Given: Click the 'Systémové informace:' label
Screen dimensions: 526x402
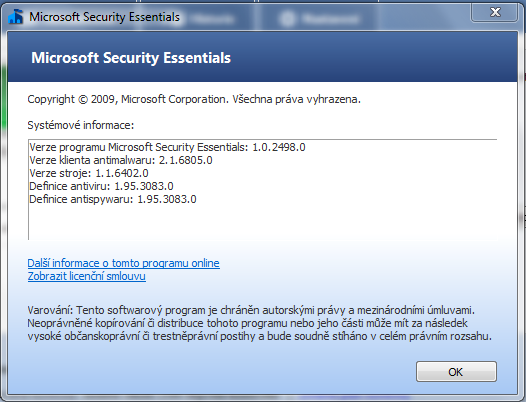Looking at the screenshot, I should [x=81, y=125].
